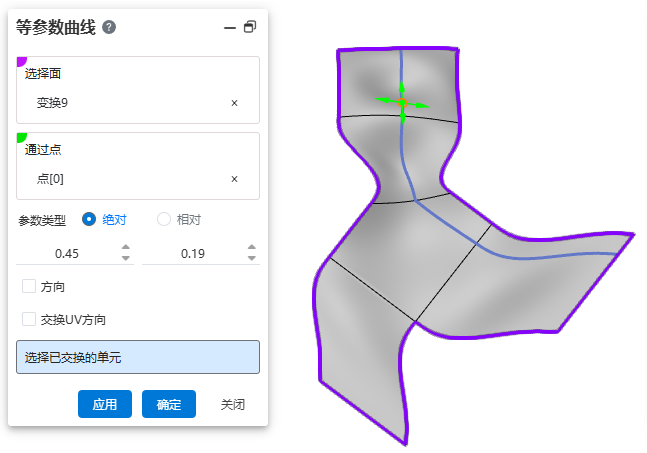Select the 绝对 parameter type
The width and height of the screenshot is (647, 453).
(x=89, y=219)
